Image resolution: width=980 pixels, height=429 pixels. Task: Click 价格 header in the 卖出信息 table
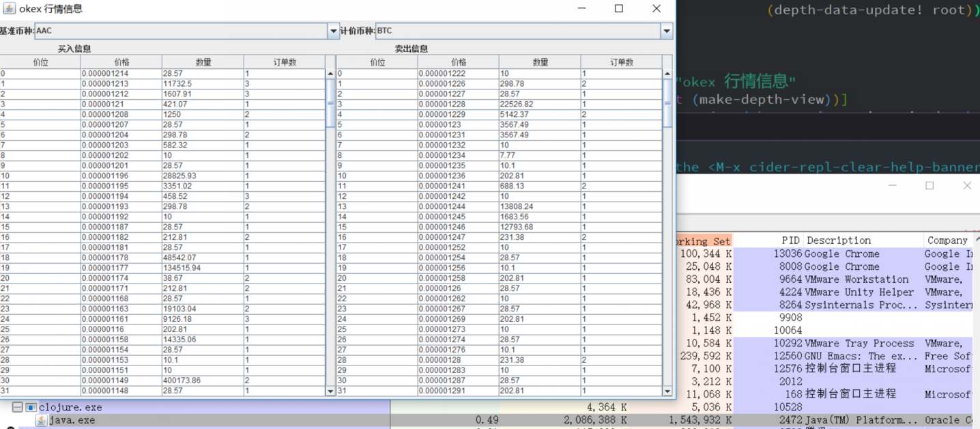point(459,62)
